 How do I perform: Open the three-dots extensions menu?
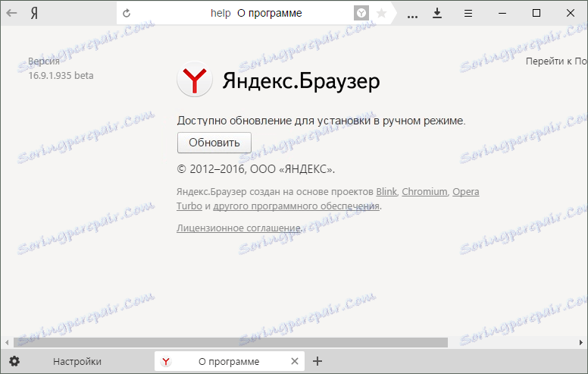pos(412,17)
